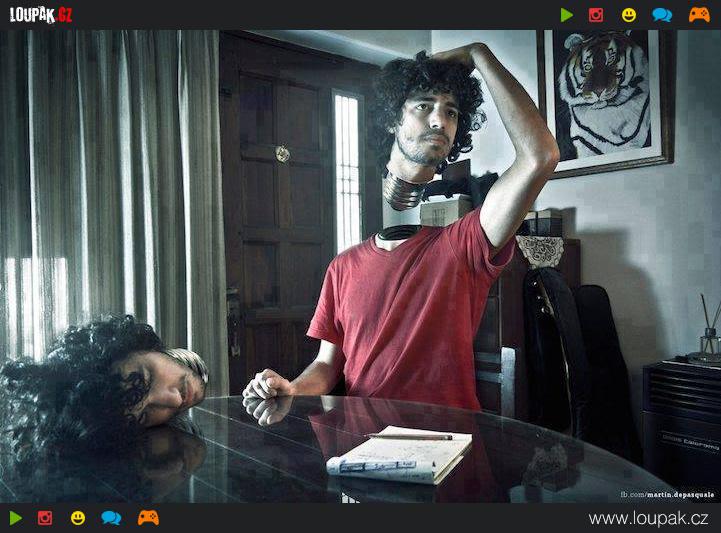Select the orange gamepad icon at top

[x=699, y=15]
